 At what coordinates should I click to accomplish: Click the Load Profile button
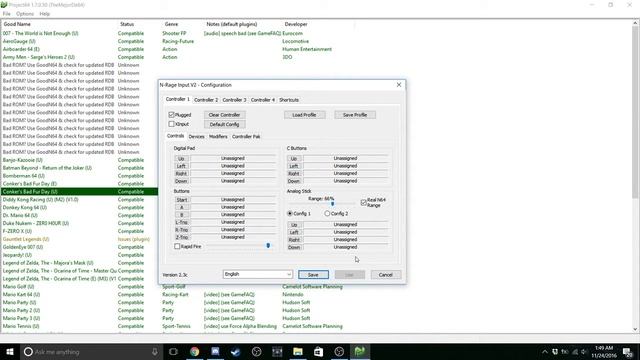pyautogui.click(x=304, y=115)
